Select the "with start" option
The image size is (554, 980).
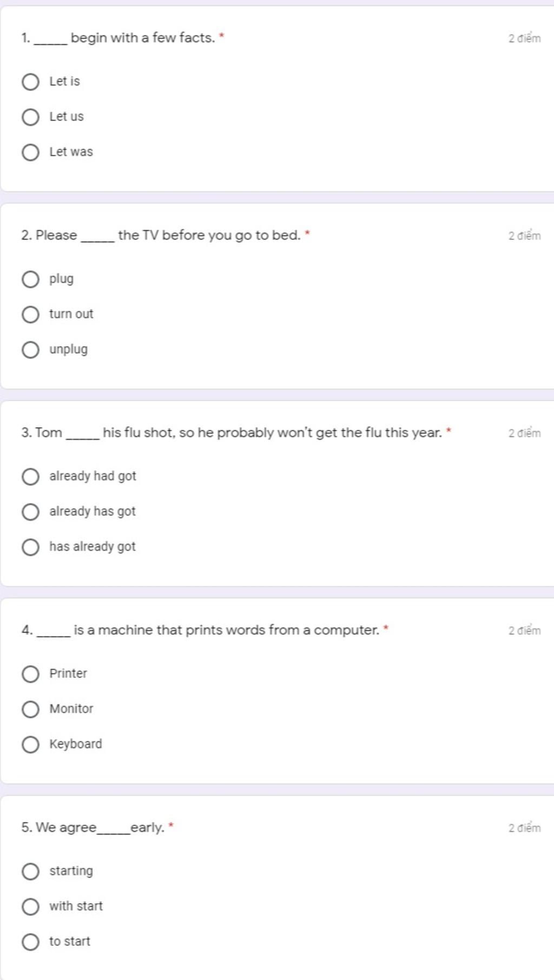point(30,906)
